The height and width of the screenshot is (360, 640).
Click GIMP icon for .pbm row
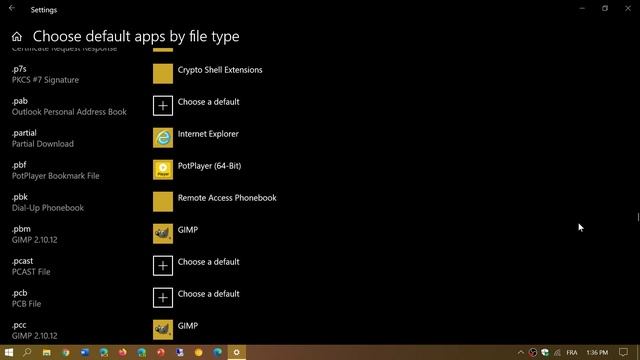point(163,233)
